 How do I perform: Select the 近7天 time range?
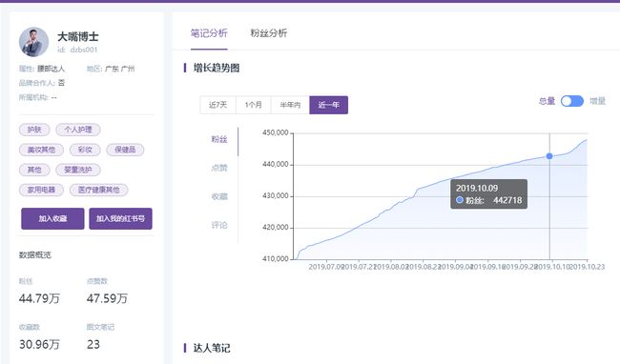coord(217,105)
